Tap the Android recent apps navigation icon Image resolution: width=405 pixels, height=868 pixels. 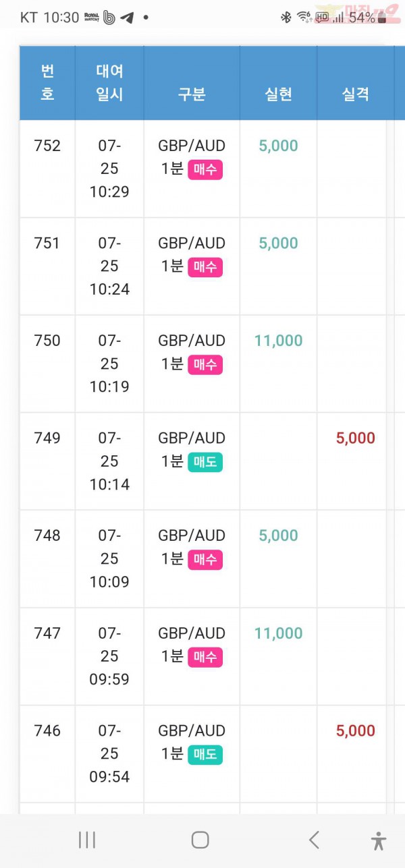point(87,840)
